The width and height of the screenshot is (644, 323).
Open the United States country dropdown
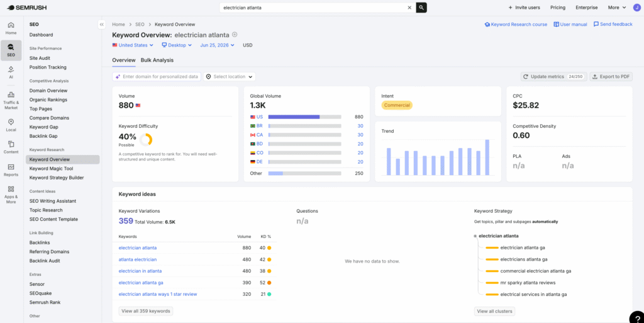click(133, 45)
